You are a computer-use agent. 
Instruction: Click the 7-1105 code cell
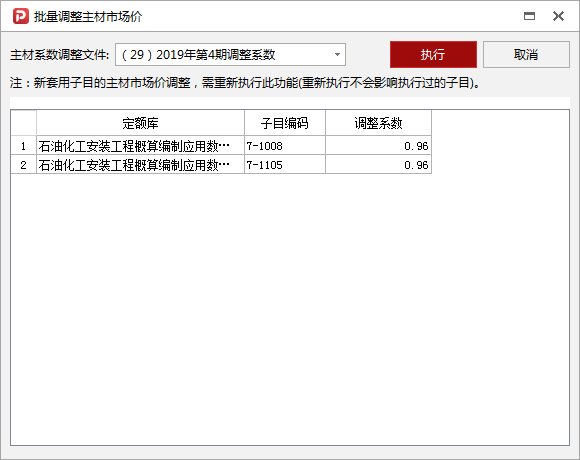pyautogui.click(x=285, y=164)
